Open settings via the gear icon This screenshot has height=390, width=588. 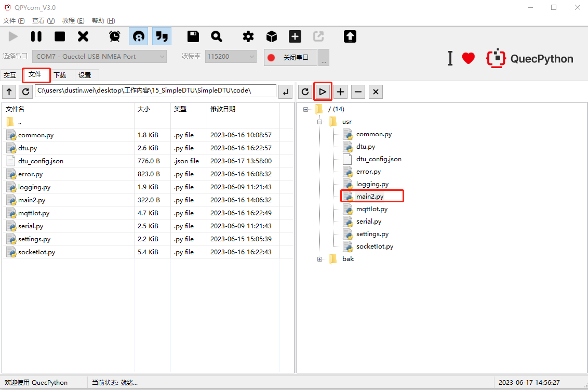pyautogui.click(x=248, y=36)
